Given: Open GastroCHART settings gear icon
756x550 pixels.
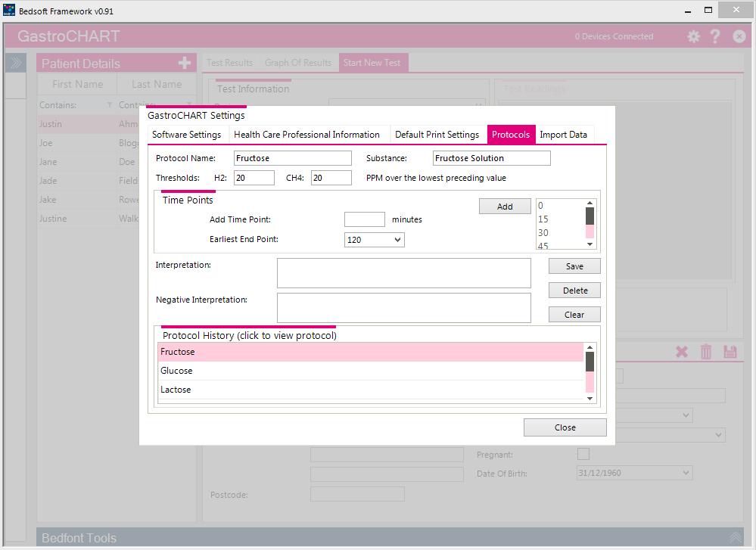Looking at the screenshot, I should [x=693, y=36].
